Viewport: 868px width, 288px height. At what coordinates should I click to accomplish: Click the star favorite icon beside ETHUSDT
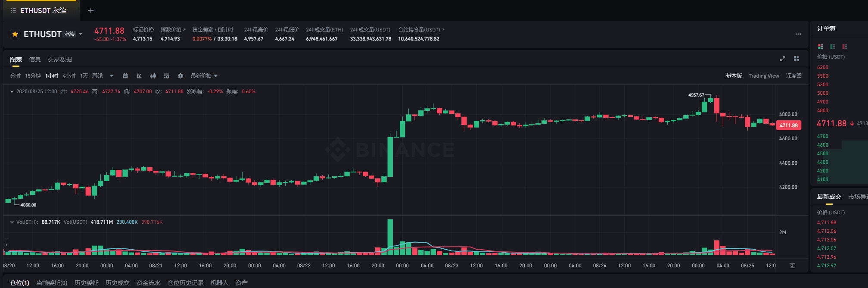pos(15,34)
